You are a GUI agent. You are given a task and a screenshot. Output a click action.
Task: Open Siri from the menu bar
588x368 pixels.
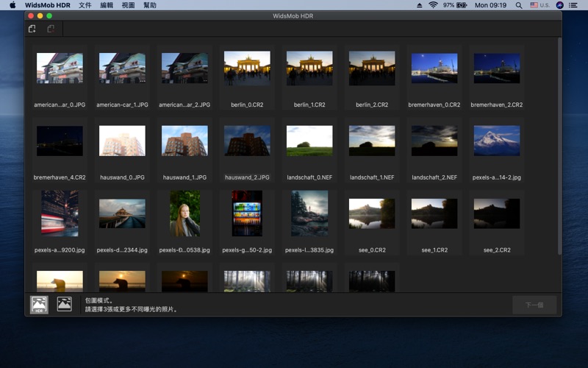click(x=560, y=5)
